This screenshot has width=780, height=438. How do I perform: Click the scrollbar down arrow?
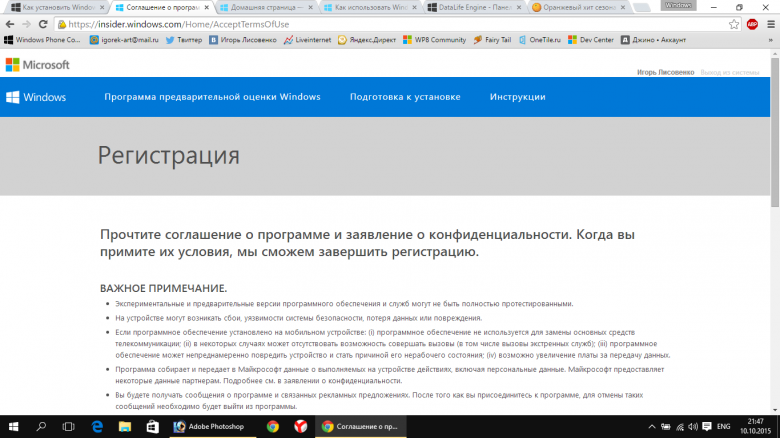click(775, 411)
